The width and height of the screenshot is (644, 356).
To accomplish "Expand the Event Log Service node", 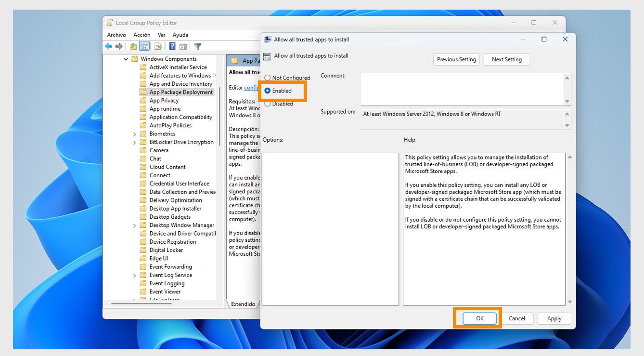I will point(135,276).
